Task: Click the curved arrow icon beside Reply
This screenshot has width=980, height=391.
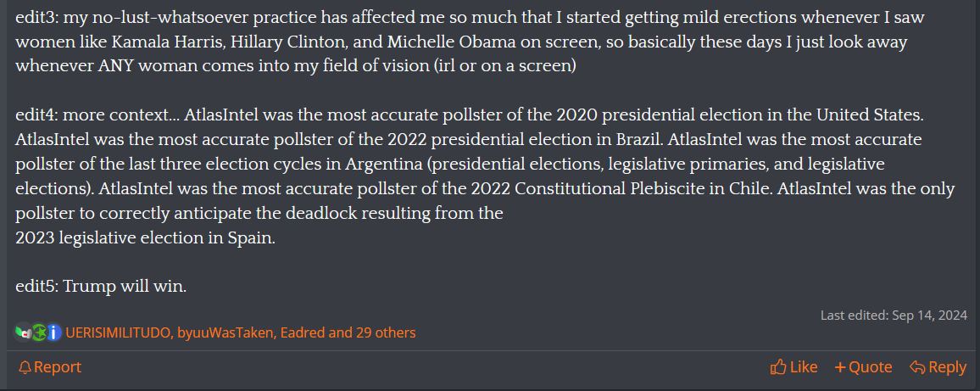Action: (x=917, y=367)
